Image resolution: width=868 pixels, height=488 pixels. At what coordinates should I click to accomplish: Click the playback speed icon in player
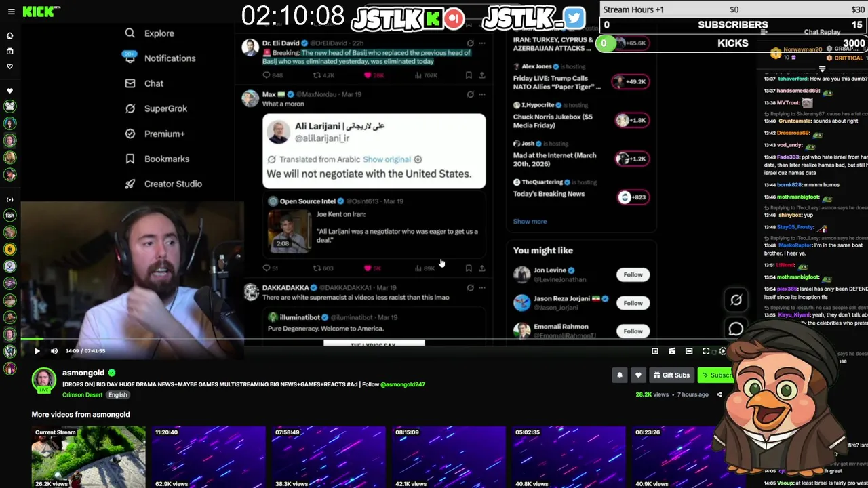coord(722,351)
